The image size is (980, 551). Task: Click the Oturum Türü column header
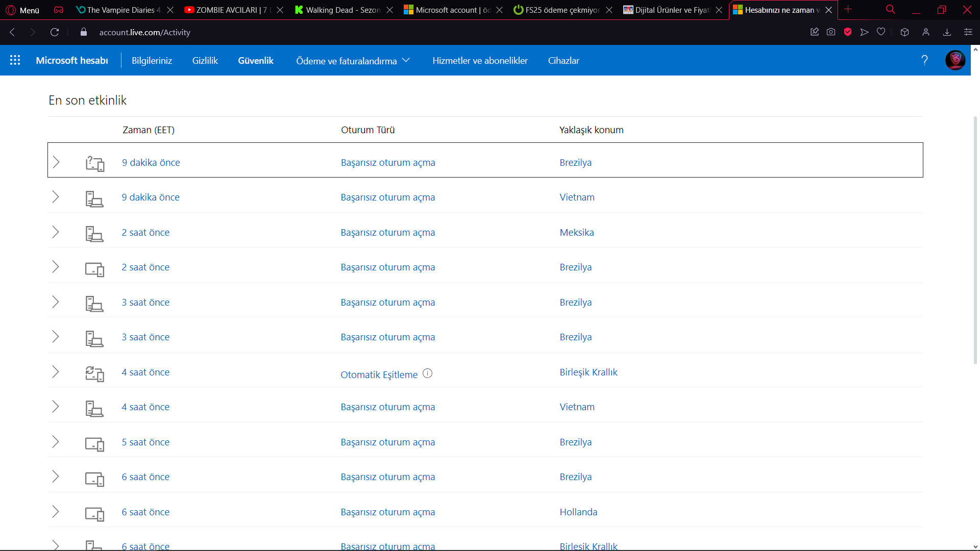[367, 130]
